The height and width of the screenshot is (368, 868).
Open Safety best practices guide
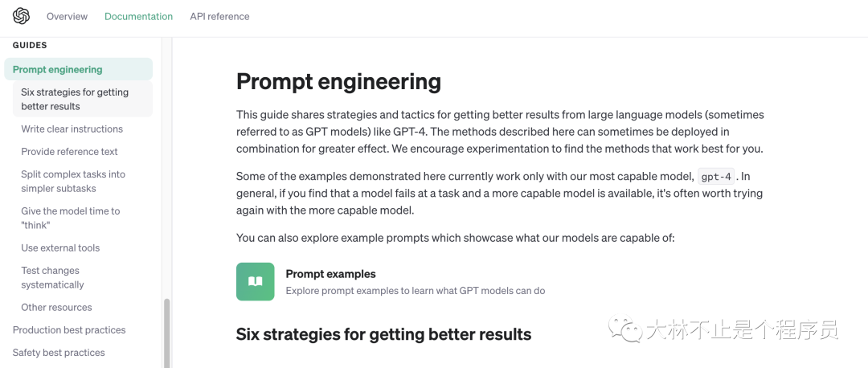pos(59,353)
